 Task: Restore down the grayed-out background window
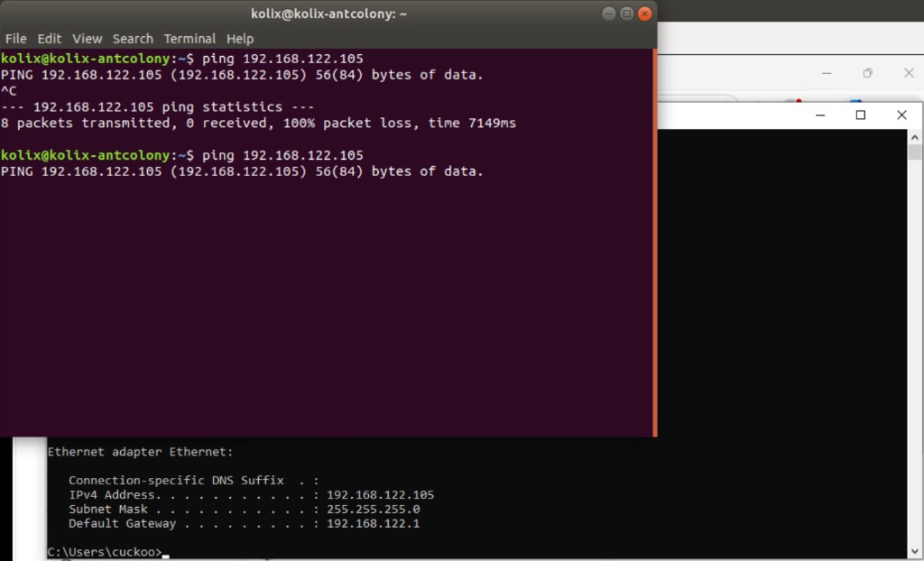pos(867,73)
